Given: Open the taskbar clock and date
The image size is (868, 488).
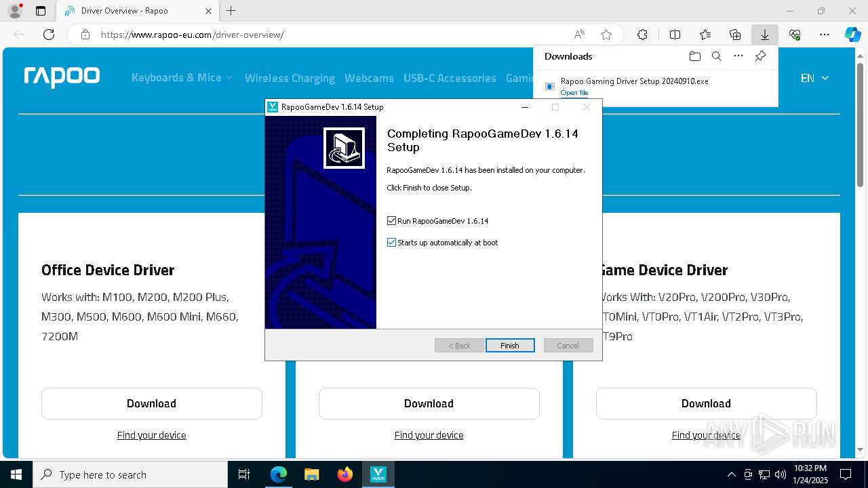Looking at the screenshot, I should pos(810,474).
